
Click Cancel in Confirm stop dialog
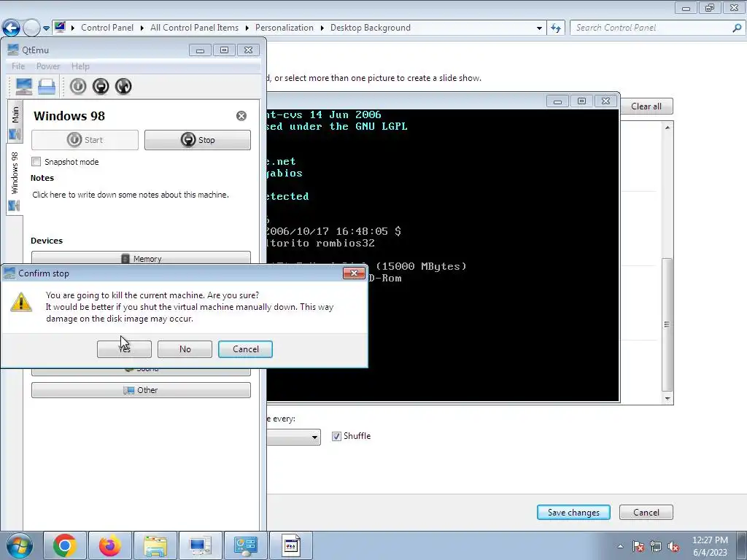coord(245,349)
